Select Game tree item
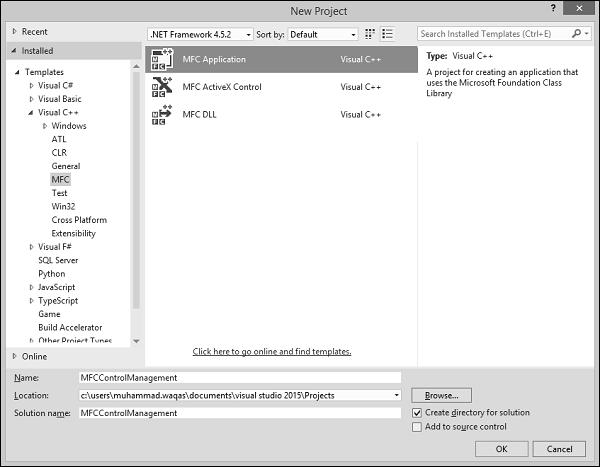This screenshot has width=600, height=467. tap(49, 314)
